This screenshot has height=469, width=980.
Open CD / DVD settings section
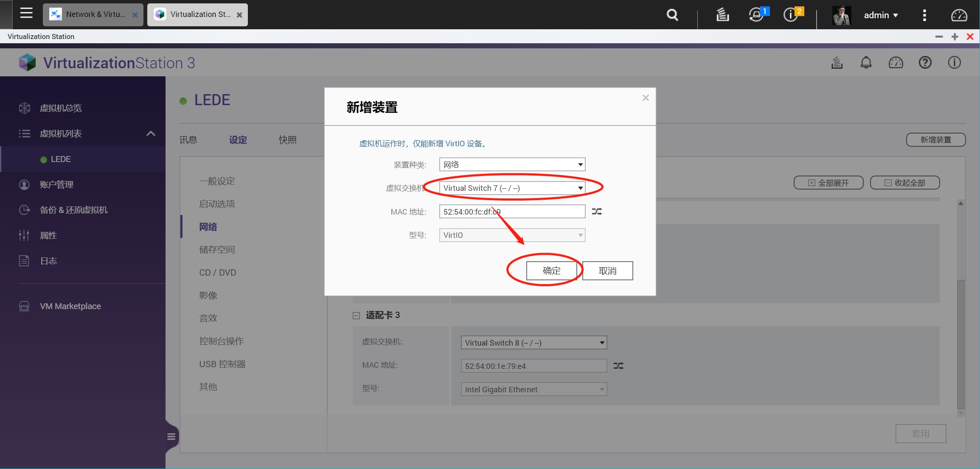(218, 273)
